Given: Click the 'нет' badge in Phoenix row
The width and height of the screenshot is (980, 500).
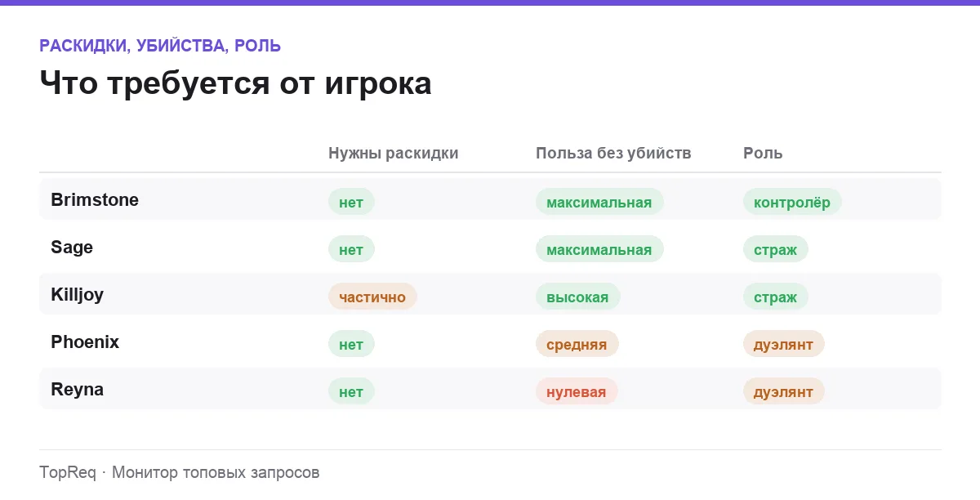Looking at the screenshot, I should (x=351, y=344).
